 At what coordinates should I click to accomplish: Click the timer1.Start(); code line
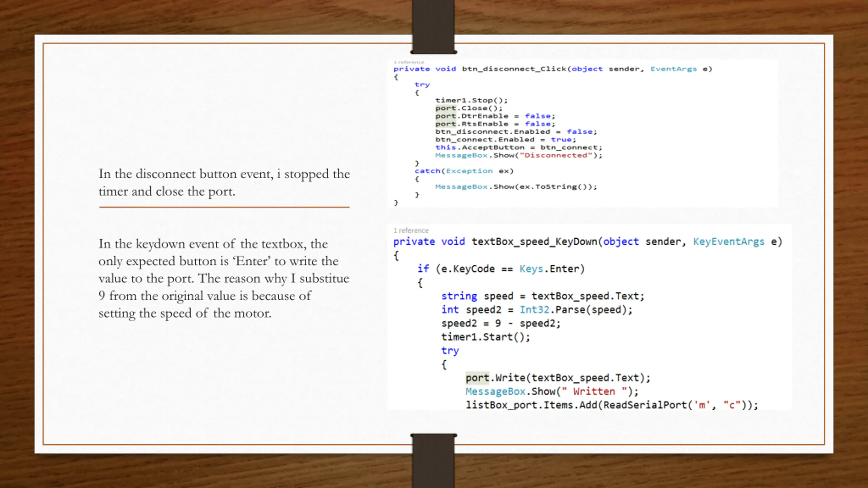[486, 337]
